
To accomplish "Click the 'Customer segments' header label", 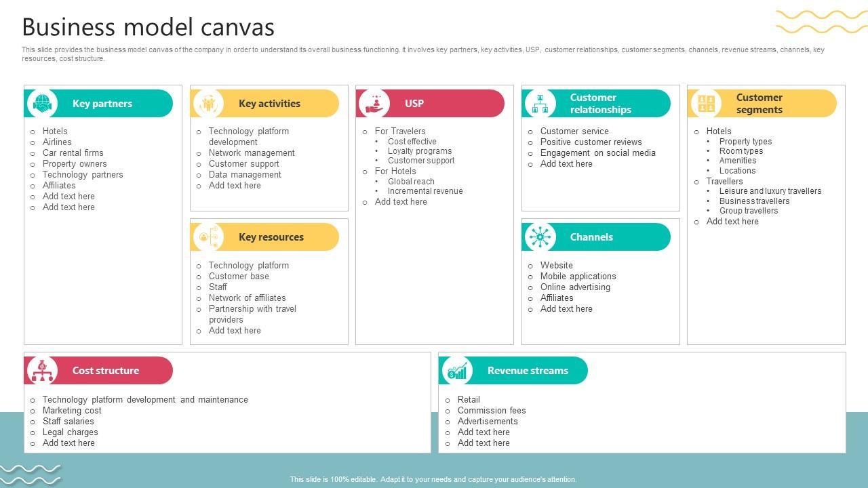I will pyautogui.click(x=759, y=104).
